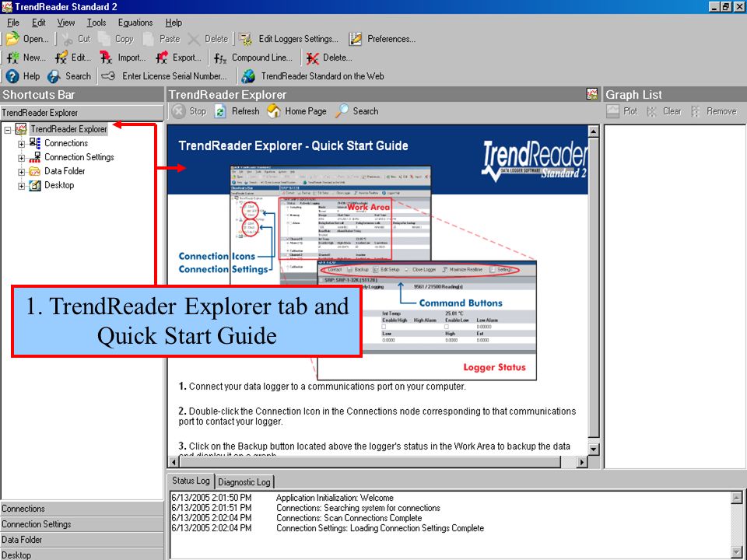Viewport: 747px width, 560px height.
Task: Open the Equations menu
Action: 135,23
